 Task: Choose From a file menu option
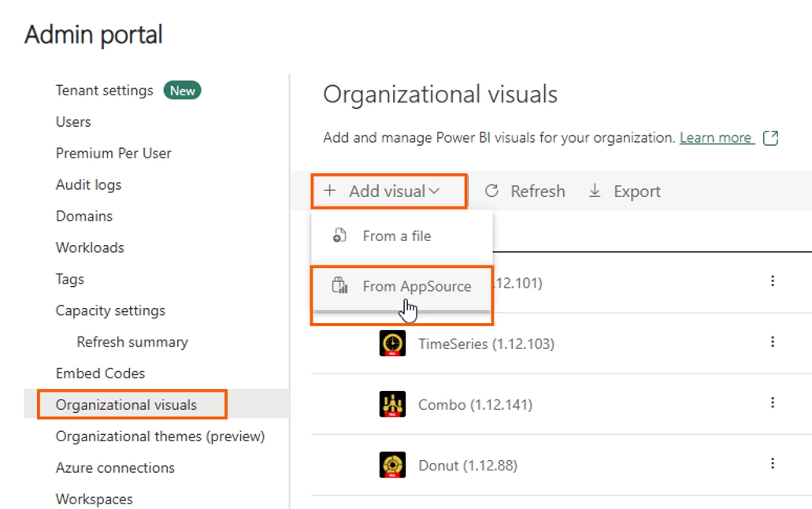402,236
